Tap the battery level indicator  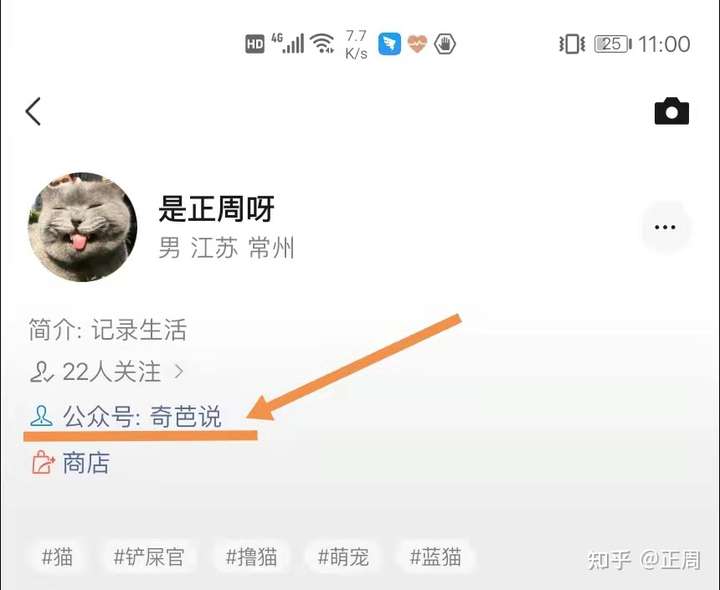point(613,44)
